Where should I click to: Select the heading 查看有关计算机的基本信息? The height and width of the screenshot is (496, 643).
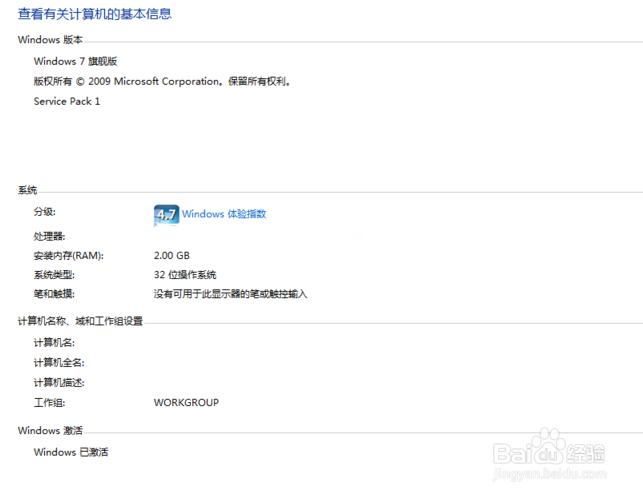(x=95, y=14)
